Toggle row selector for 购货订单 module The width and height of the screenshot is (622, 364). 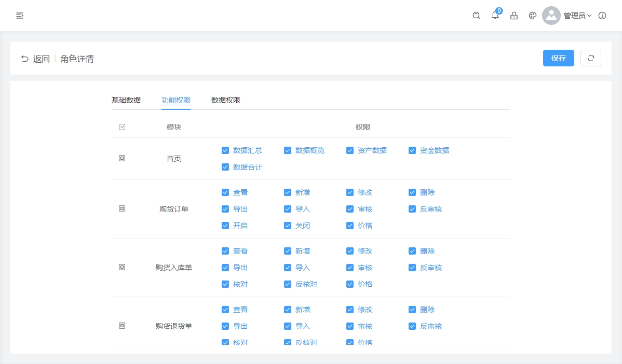click(x=122, y=208)
